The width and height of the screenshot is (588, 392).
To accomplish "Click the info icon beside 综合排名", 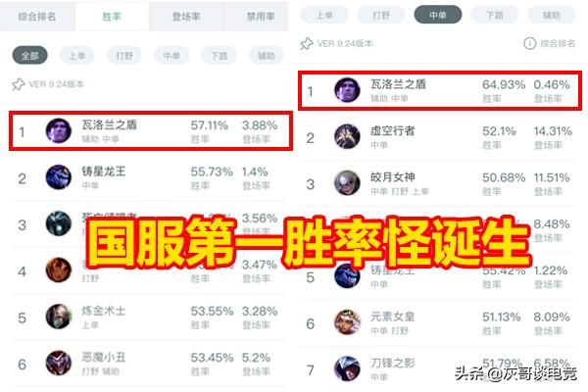I will tap(529, 43).
